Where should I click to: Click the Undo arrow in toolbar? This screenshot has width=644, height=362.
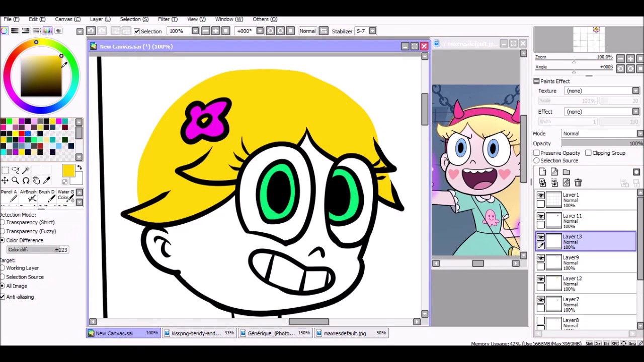tap(91, 31)
